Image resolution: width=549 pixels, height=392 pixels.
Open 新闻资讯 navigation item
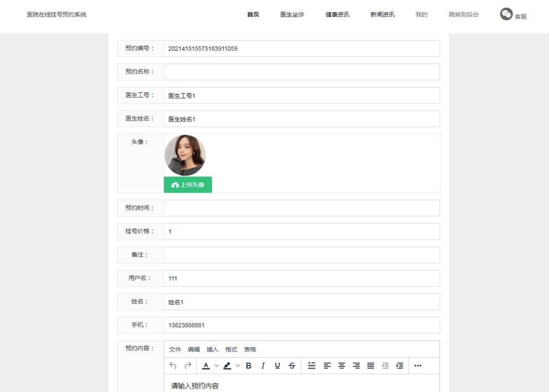(382, 14)
